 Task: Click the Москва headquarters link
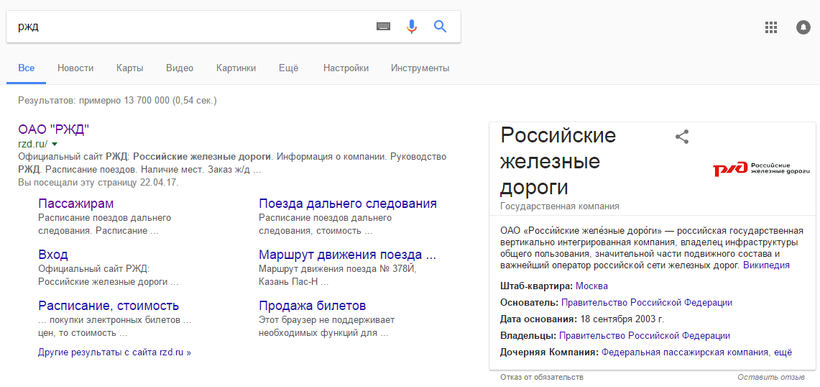591,286
